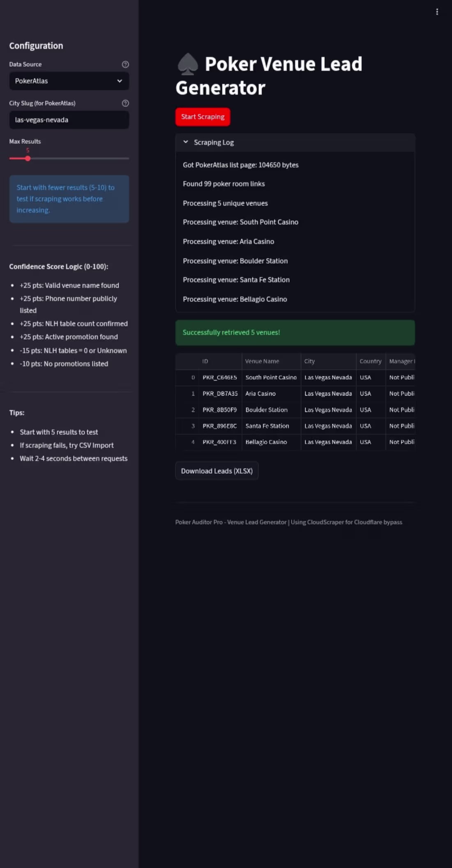Sort table by Venue Name column header

tap(262, 361)
